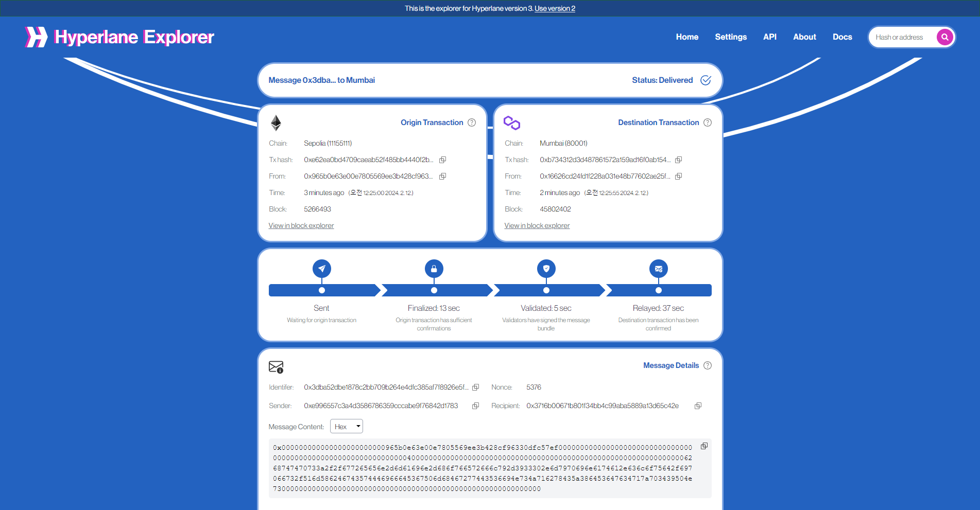Open the Message Content format dropdown
The height and width of the screenshot is (510, 980).
pyautogui.click(x=347, y=426)
